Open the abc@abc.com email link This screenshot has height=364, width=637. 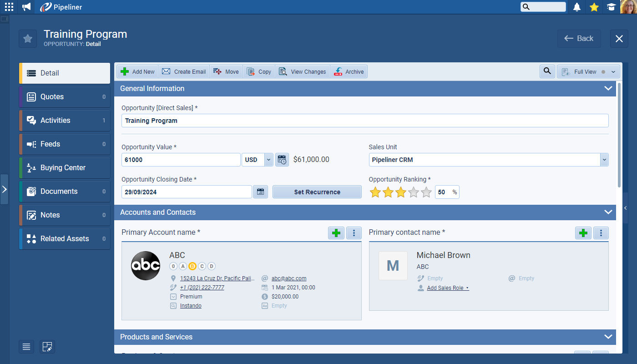(x=288, y=278)
